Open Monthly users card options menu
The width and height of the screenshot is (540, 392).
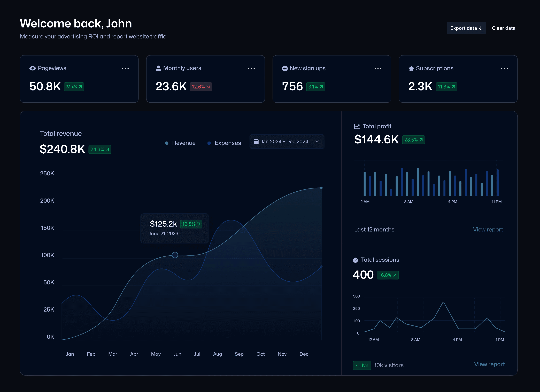click(251, 69)
